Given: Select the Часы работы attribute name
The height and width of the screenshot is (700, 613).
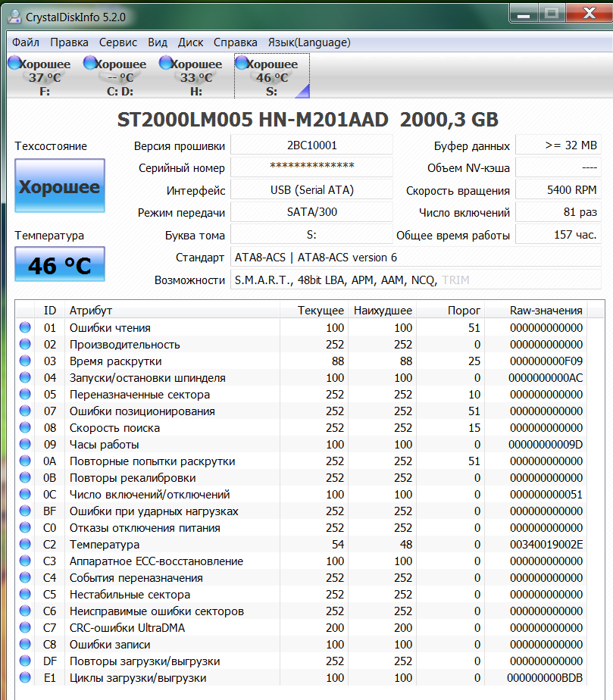Looking at the screenshot, I should tap(104, 444).
